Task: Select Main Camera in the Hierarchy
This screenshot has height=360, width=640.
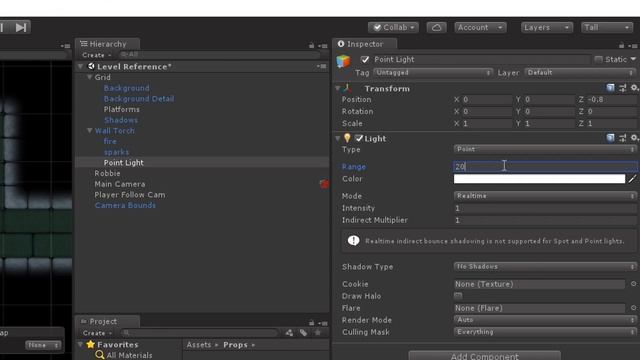Action: tap(120, 184)
